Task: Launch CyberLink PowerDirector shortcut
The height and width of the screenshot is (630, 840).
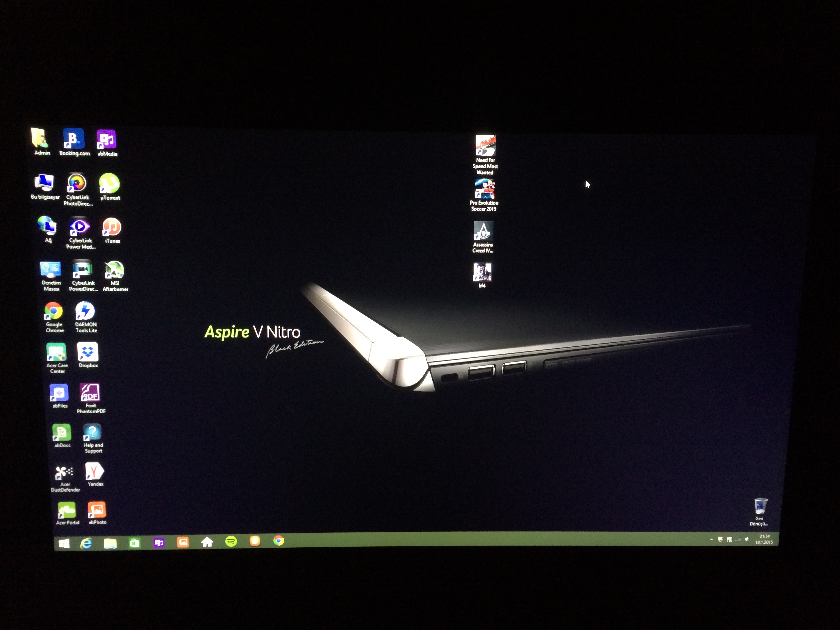Action: (83, 276)
